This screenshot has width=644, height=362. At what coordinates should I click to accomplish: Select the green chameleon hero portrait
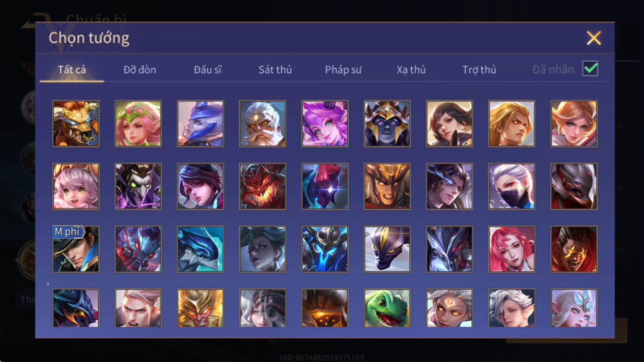tap(387, 308)
